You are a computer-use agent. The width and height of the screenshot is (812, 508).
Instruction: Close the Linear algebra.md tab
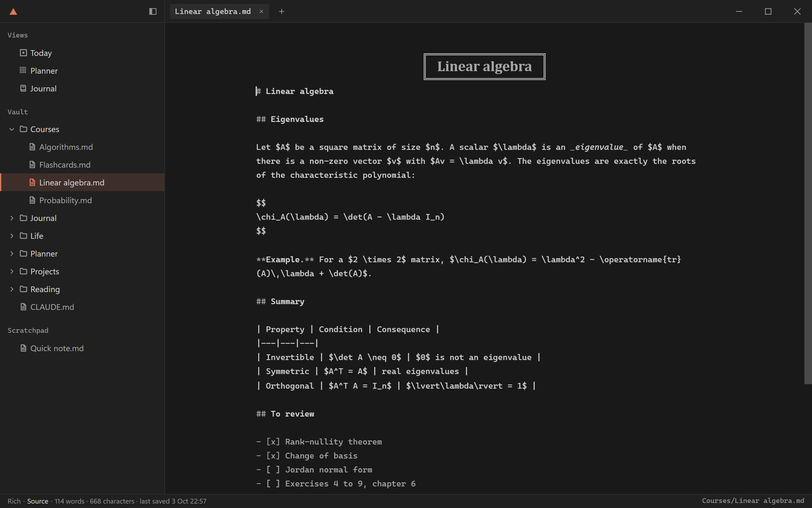pyautogui.click(x=261, y=11)
